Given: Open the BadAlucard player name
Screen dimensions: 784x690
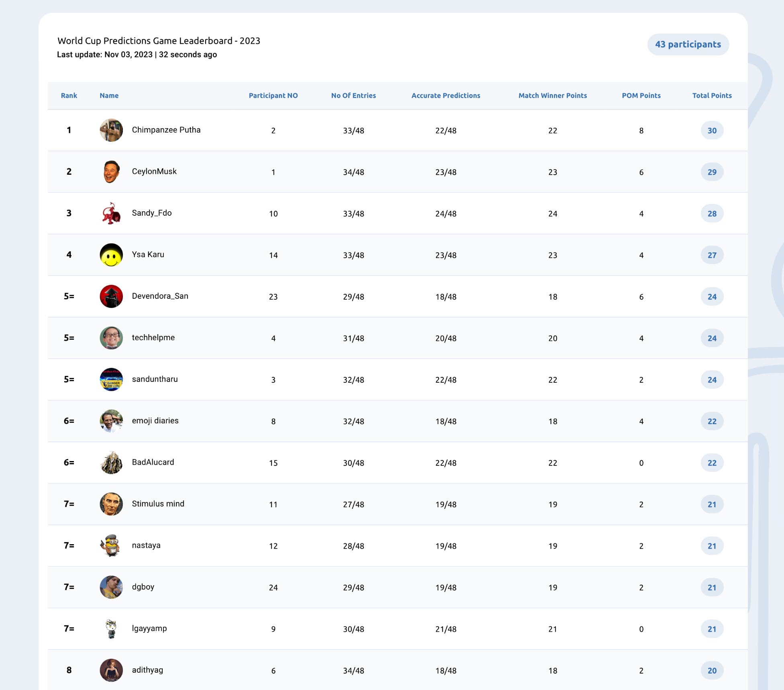Looking at the screenshot, I should tap(153, 462).
